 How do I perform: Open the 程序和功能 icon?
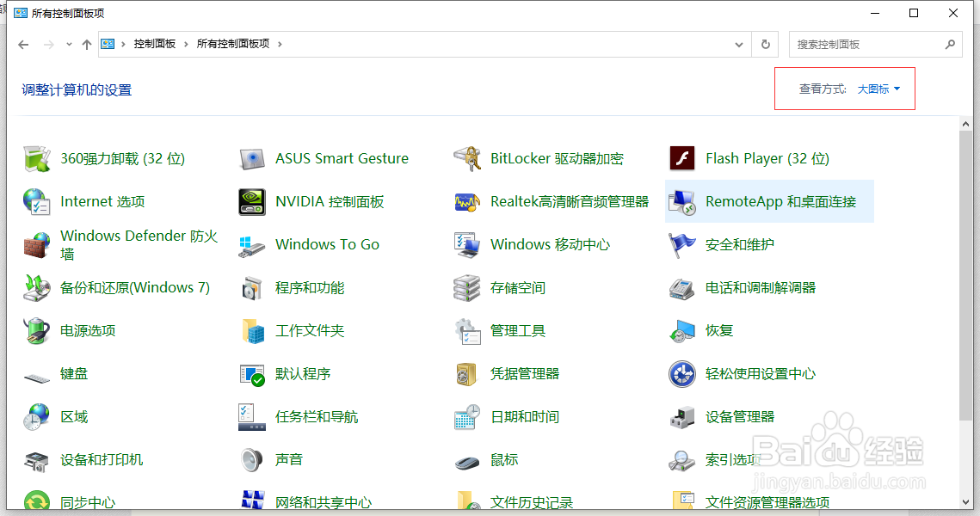click(x=252, y=288)
